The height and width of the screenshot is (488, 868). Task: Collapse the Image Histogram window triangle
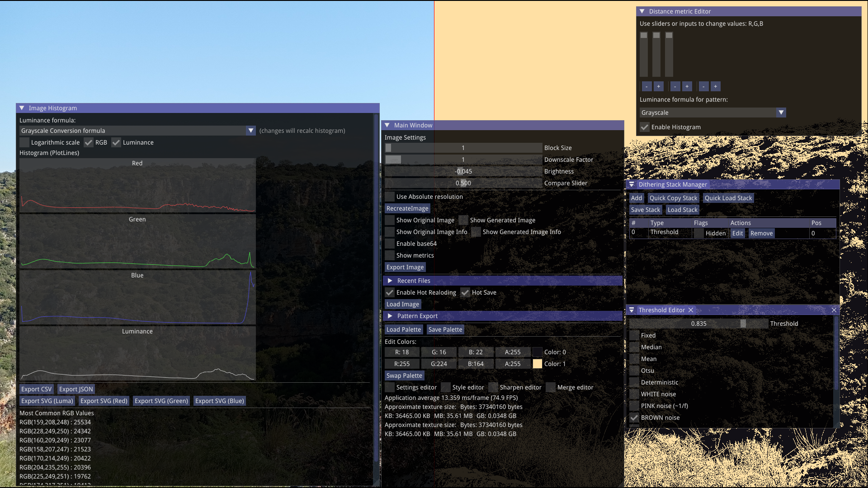pyautogui.click(x=22, y=108)
